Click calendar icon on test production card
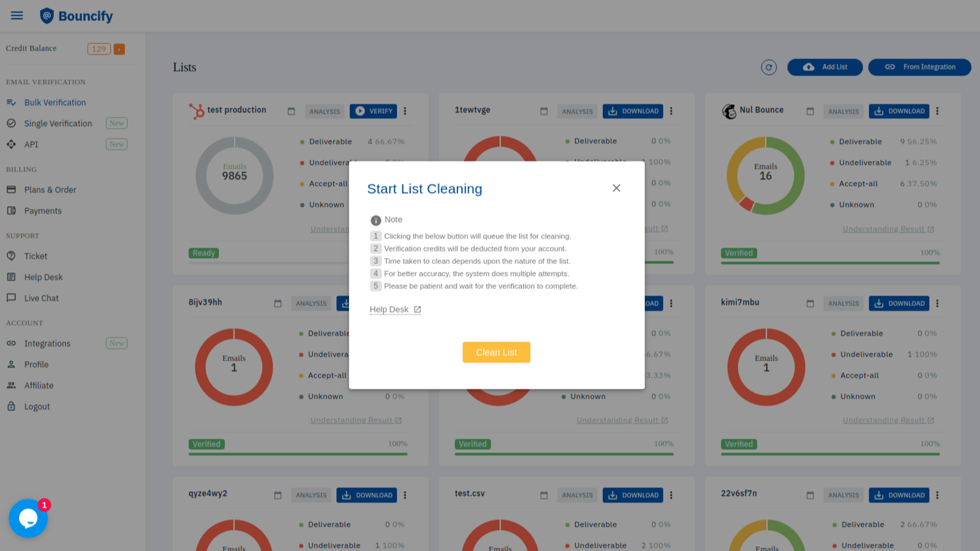980x551 pixels. pos(291,111)
